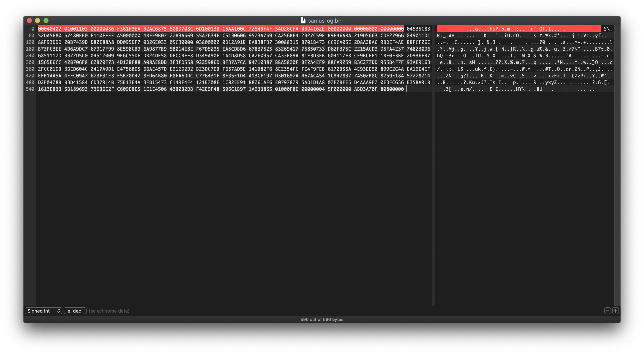The width and height of the screenshot is (644, 354).
Task: Click hex group 04535C83 in first row
Action: (x=418, y=29)
